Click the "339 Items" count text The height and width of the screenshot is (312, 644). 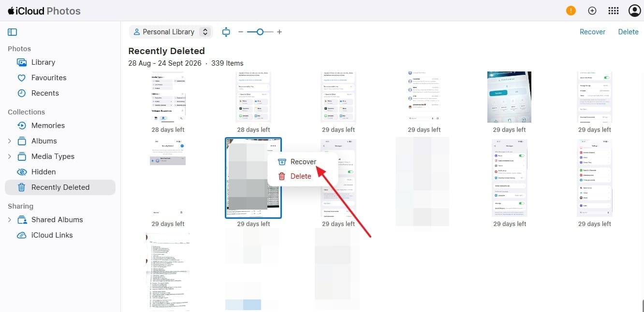coord(227,63)
